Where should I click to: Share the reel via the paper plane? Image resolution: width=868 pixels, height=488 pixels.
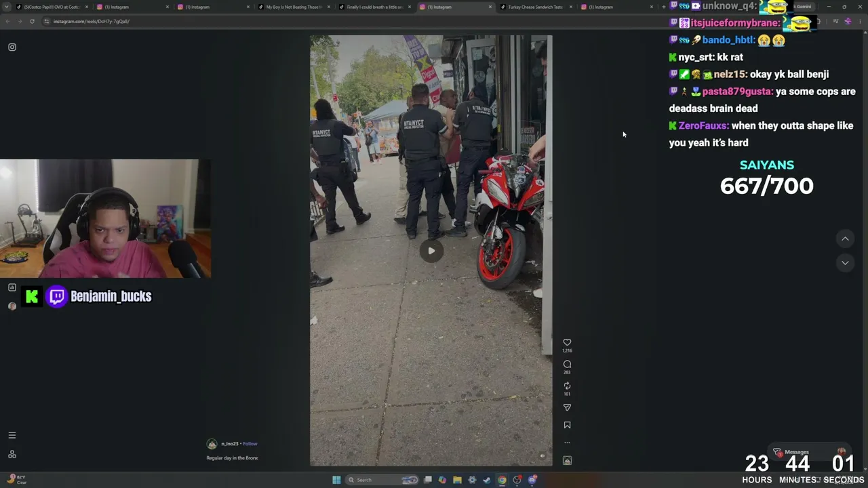point(567,407)
